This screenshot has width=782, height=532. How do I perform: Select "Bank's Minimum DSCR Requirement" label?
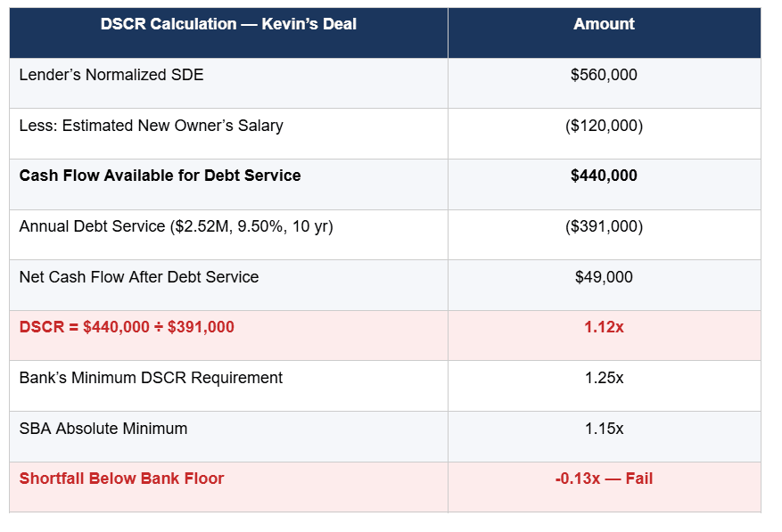[151, 378]
